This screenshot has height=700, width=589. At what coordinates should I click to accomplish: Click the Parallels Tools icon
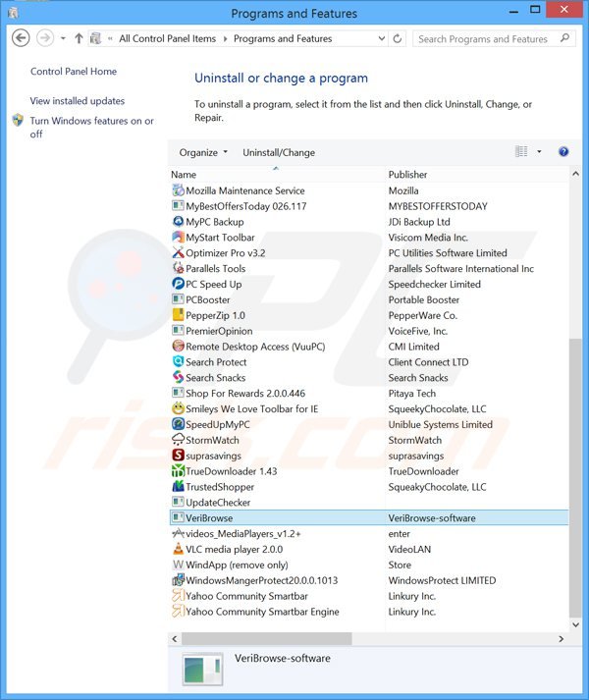click(x=178, y=268)
